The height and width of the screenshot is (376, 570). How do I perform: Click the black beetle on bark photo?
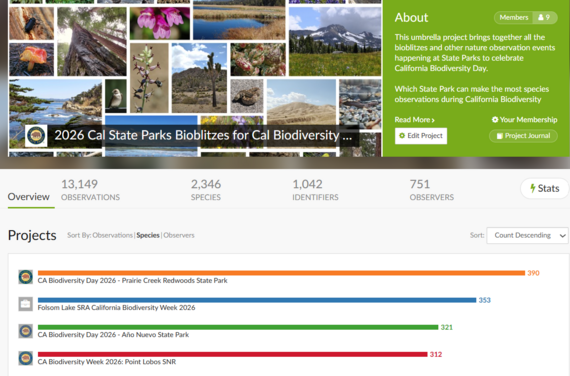click(x=32, y=23)
